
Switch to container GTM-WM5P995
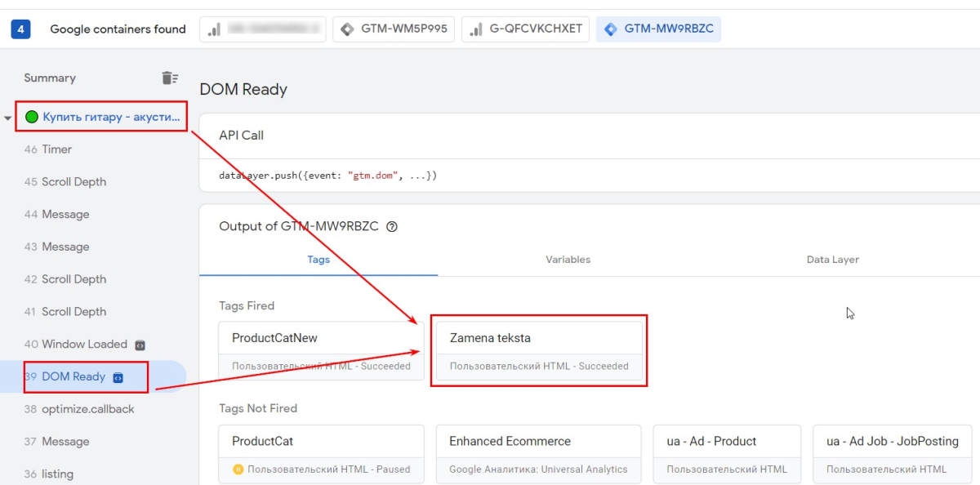tap(394, 29)
